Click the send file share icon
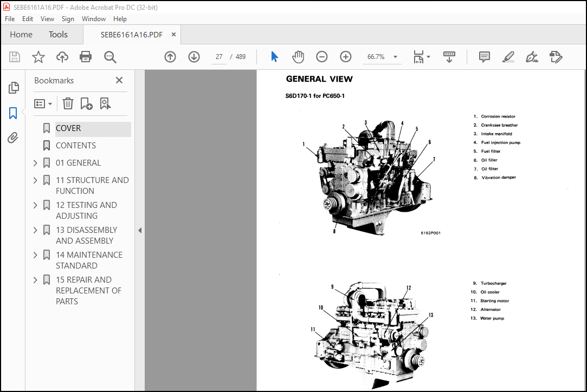Image resolution: width=587 pixels, height=392 pixels. coord(556,57)
